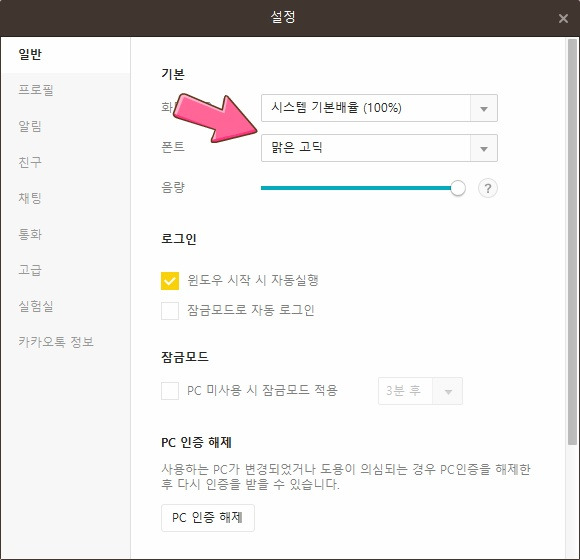580x560 pixels.
Task: Click the 음량 label
Action: click(173, 187)
